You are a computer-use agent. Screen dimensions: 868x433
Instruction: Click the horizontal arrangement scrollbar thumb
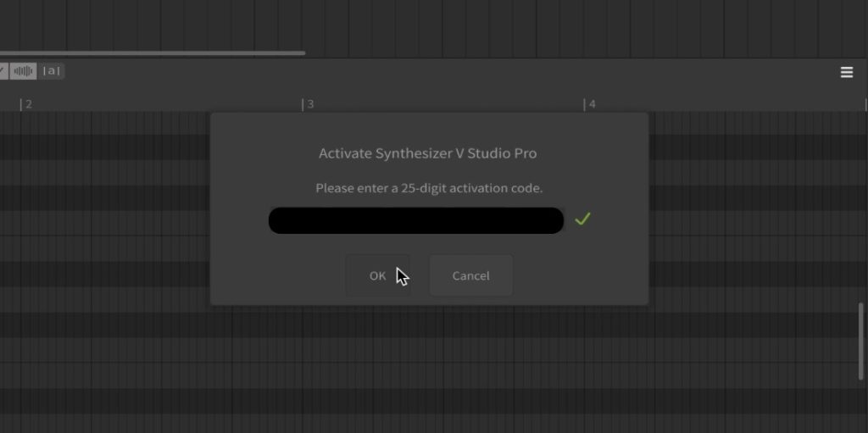click(x=153, y=53)
